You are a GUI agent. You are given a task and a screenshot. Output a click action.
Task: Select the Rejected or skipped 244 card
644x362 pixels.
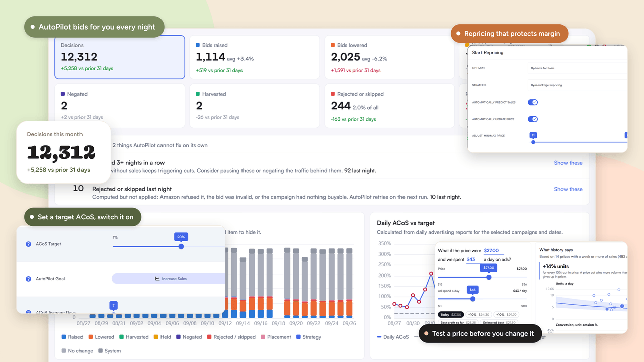click(389, 106)
